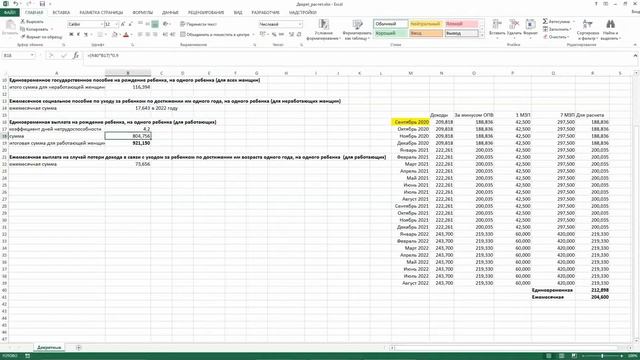Click in the formula bar input
The height and width of the screenshot is (360, 640).
[357, 55]
